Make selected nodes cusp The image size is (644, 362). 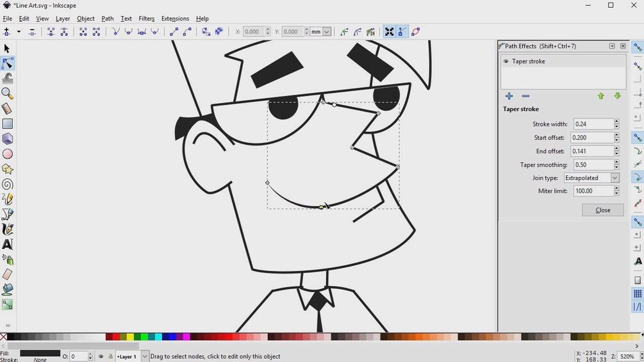click(x=115, y=31)
